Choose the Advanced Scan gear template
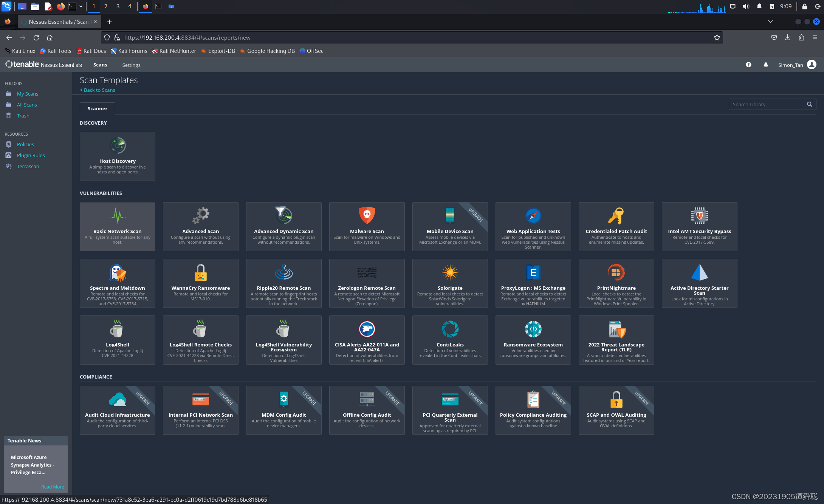Screen dimensions: 824x504 [200, 226]
